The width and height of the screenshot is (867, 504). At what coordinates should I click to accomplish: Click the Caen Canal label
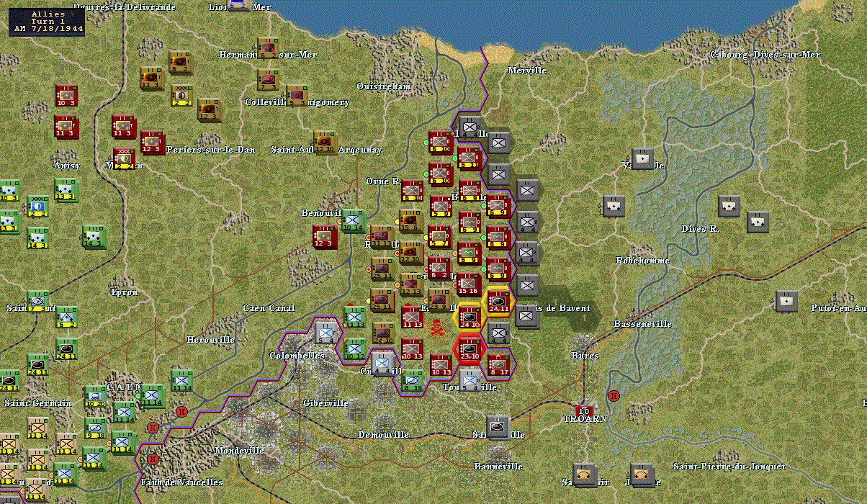point(269,307)
